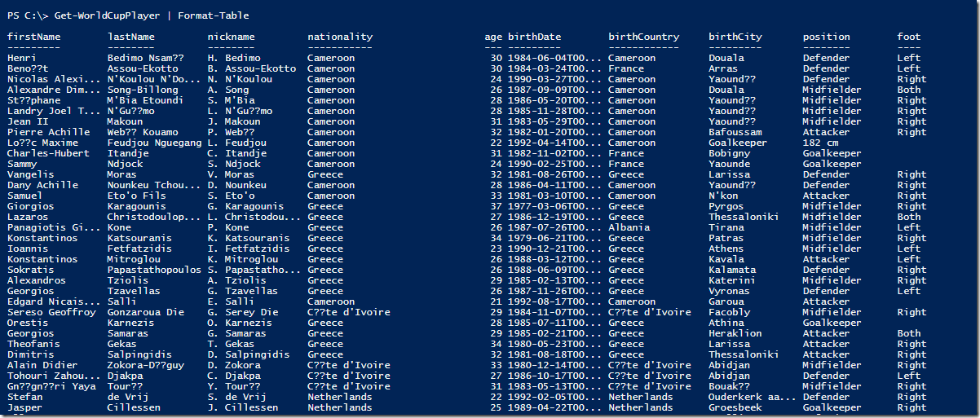This screenshot has width=980, height=418.
Task: Select the firstName column header
Action: pyautogui.click(x=33, y=37)
